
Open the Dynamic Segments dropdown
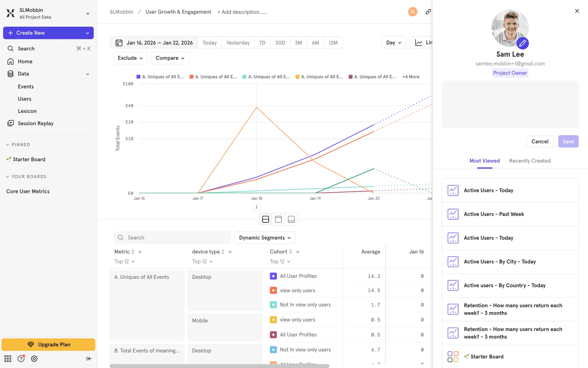click(265, 238)
